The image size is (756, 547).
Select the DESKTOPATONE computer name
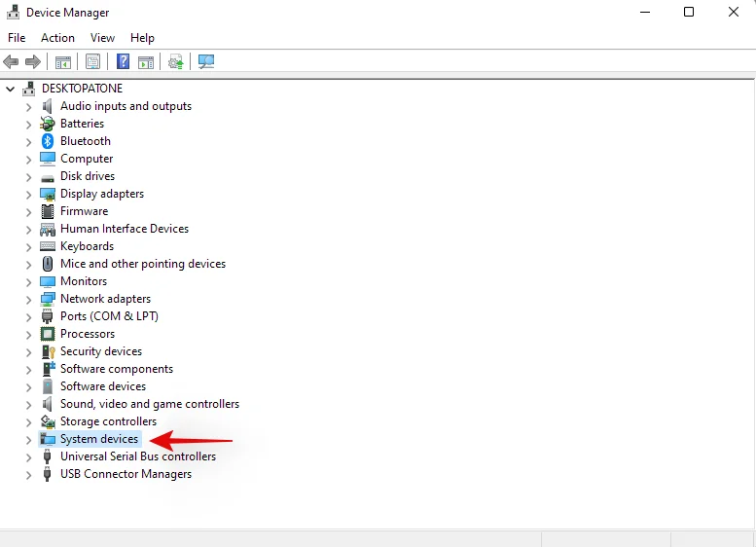(82, 89)
